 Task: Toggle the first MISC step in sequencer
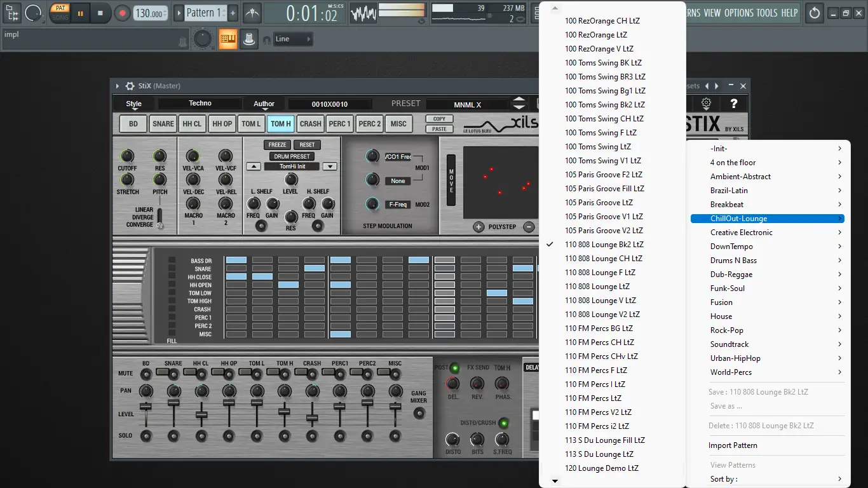[236, 334]
